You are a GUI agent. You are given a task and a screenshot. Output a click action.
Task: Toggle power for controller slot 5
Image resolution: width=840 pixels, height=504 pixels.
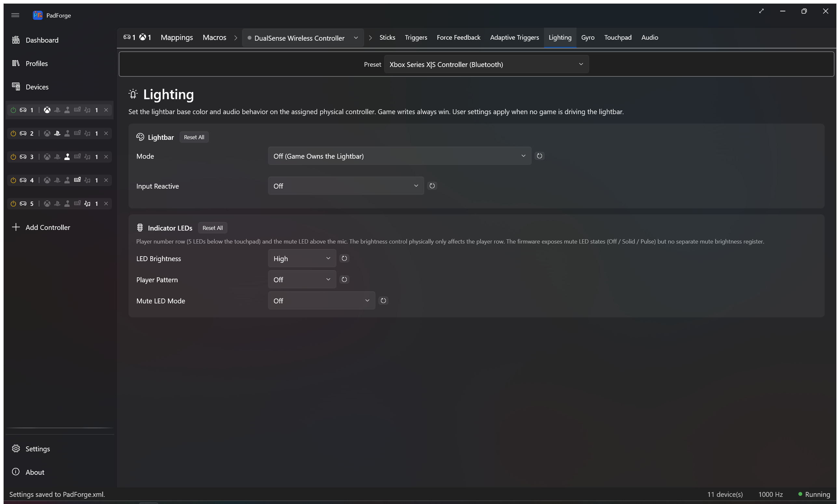pyautogui.click(x=13, y=204)
